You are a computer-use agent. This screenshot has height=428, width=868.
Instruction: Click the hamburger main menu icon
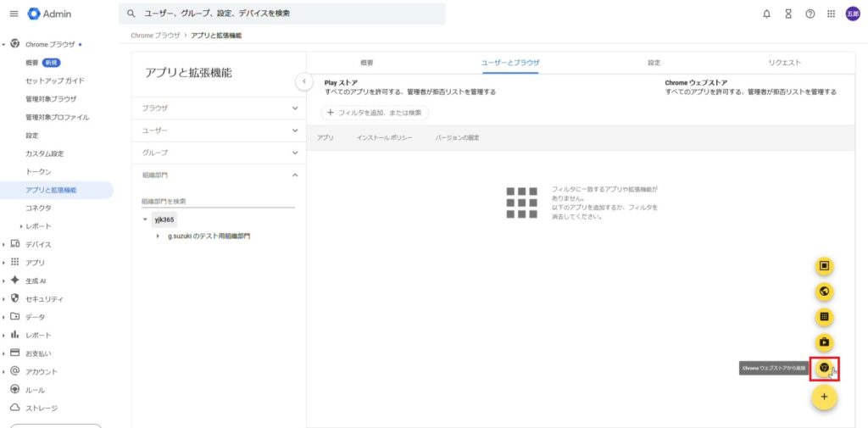[x=14, y=14]
